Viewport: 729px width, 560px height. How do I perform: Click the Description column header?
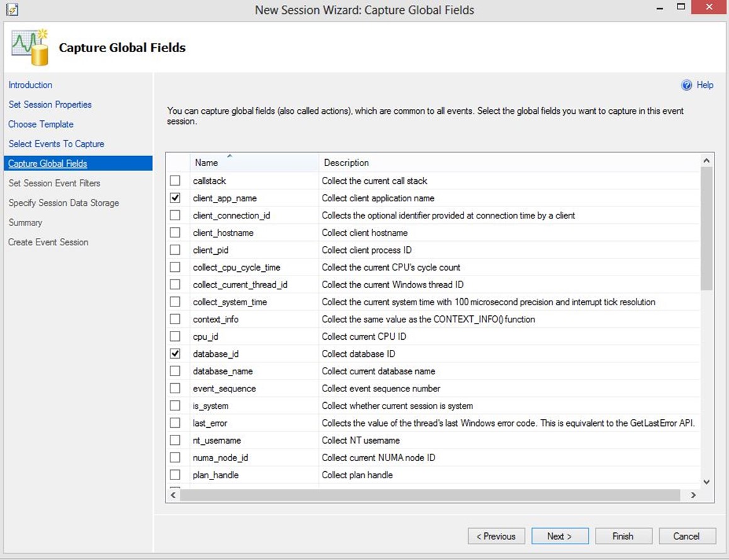click(x=509, y=163)
